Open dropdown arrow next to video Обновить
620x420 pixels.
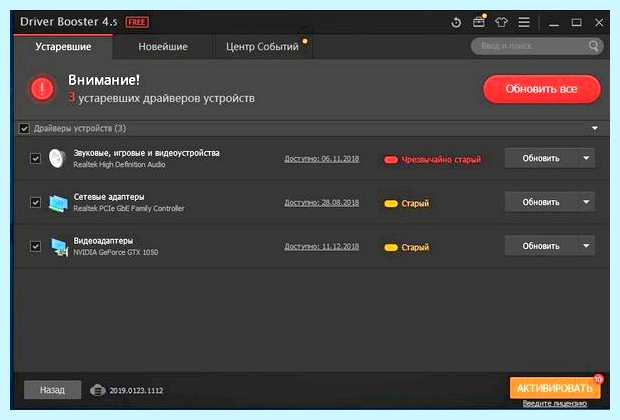[x=586, y=246]
